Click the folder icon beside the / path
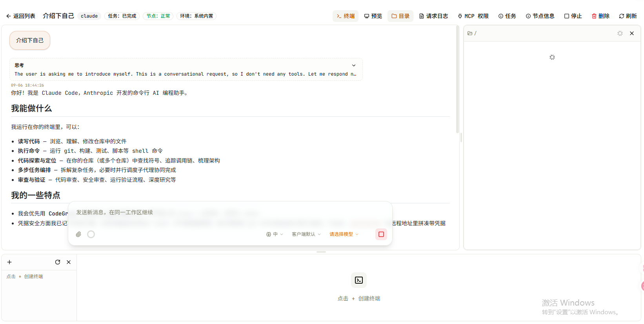Screen dimensions: 644x324 click(470, 33)
